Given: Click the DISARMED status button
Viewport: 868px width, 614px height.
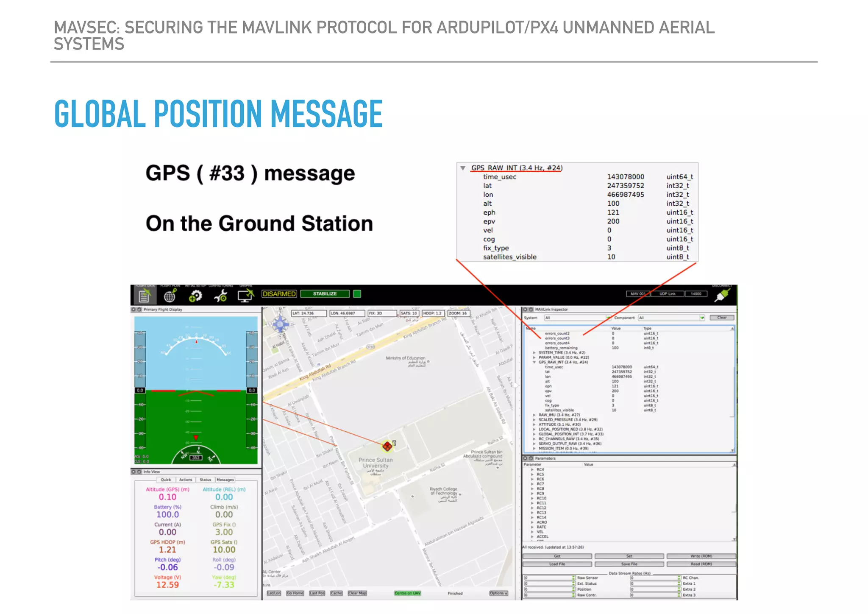Looking at the screenshot, I should pos(279,294).
